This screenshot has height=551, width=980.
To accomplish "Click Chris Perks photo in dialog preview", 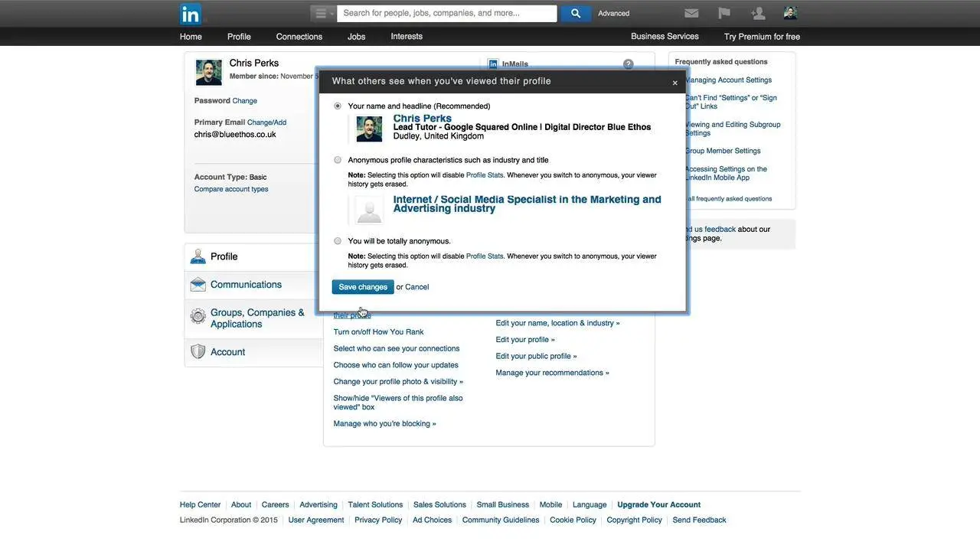I will coord(369,129).
